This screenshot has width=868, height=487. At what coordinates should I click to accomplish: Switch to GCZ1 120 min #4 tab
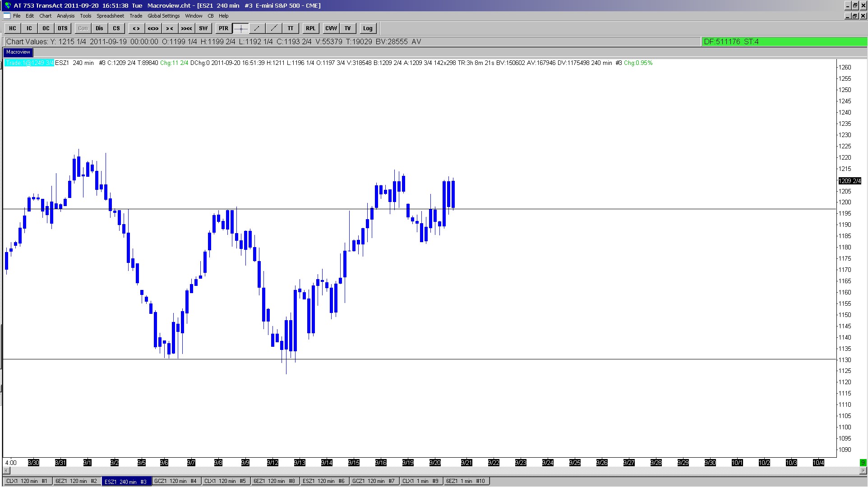(175, 481)
